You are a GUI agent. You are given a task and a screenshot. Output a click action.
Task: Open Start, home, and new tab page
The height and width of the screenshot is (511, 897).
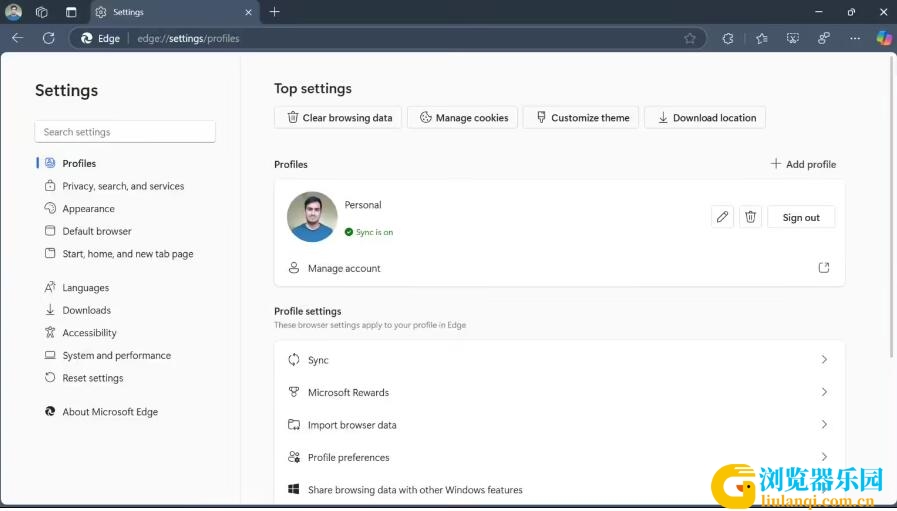pos(128,253)
